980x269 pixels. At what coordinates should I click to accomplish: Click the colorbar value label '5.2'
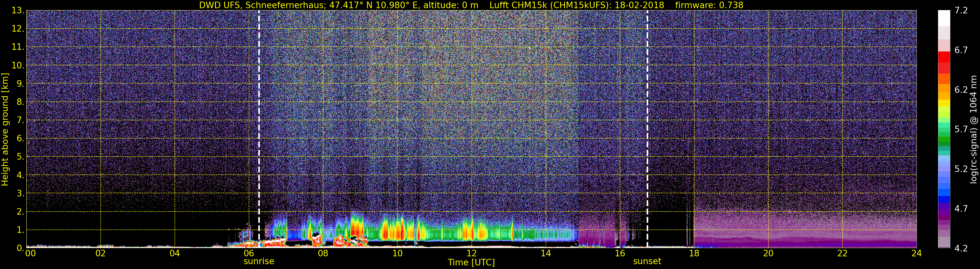[961, 169]
